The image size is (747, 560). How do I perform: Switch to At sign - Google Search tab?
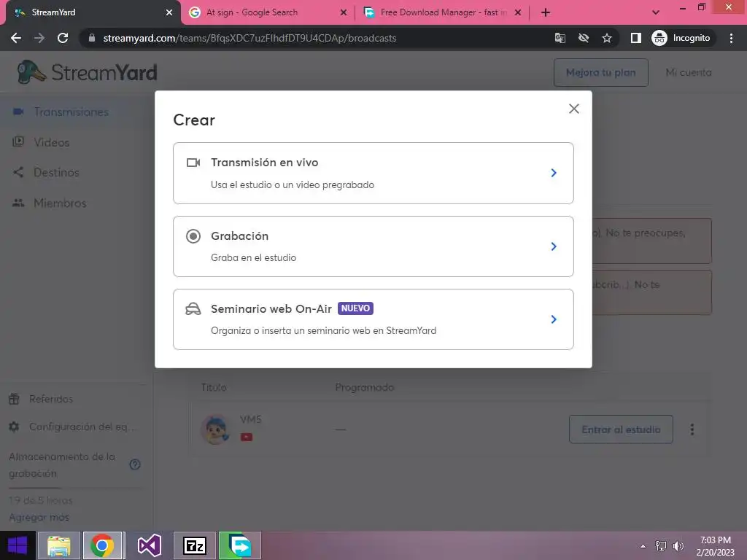[267, 12]
